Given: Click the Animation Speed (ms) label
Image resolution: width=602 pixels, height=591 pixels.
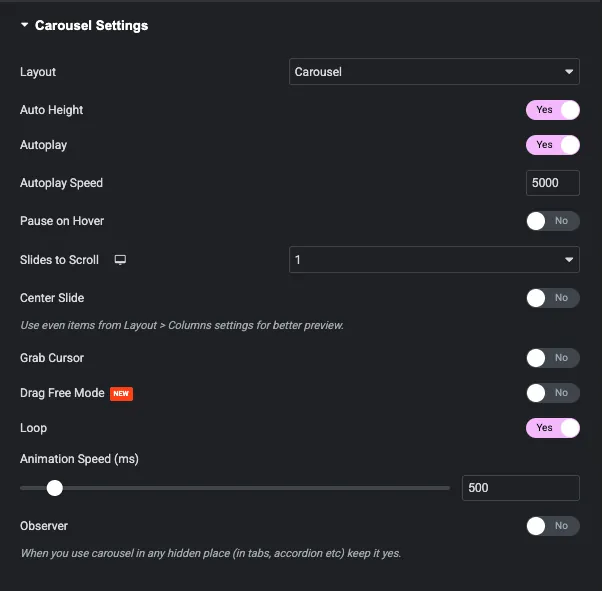Looking at the screenshot, I should click(79, 459).
